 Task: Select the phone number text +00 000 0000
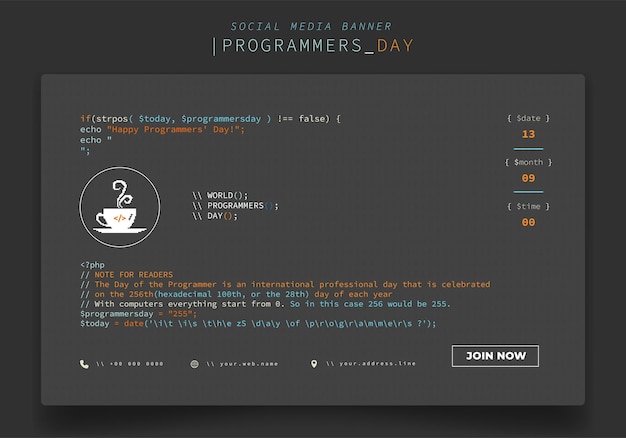coord(136,364)
